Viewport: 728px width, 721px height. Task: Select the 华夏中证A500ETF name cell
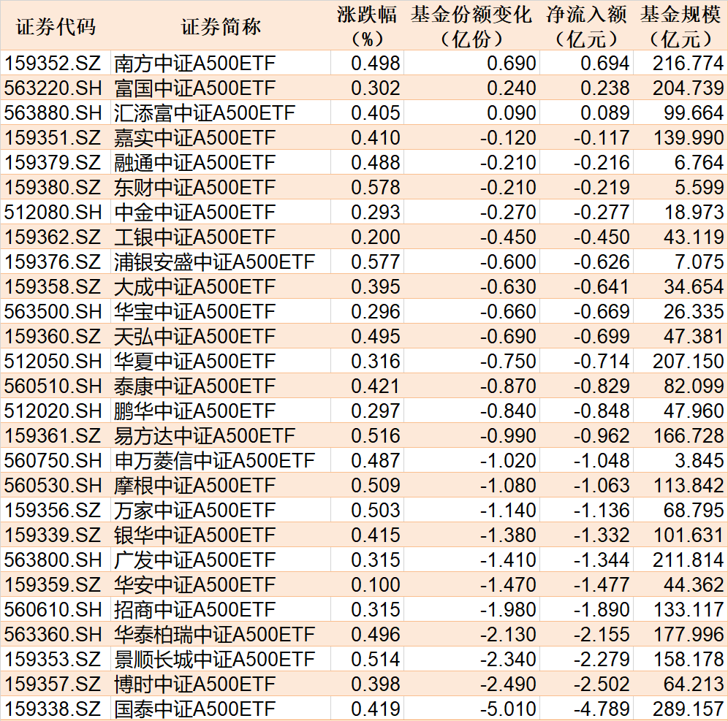point(221,361)
